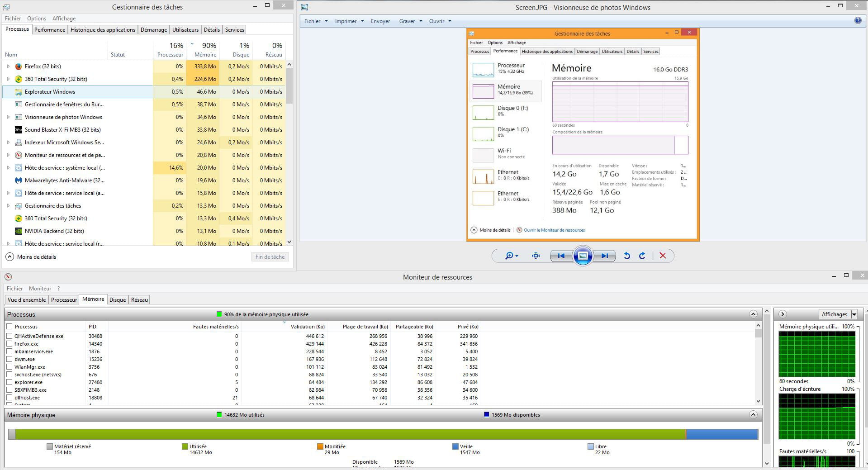Collapse the Mémoire physique section
The height and width of the screenshot is (470, 868).
[x=753, y=414]
